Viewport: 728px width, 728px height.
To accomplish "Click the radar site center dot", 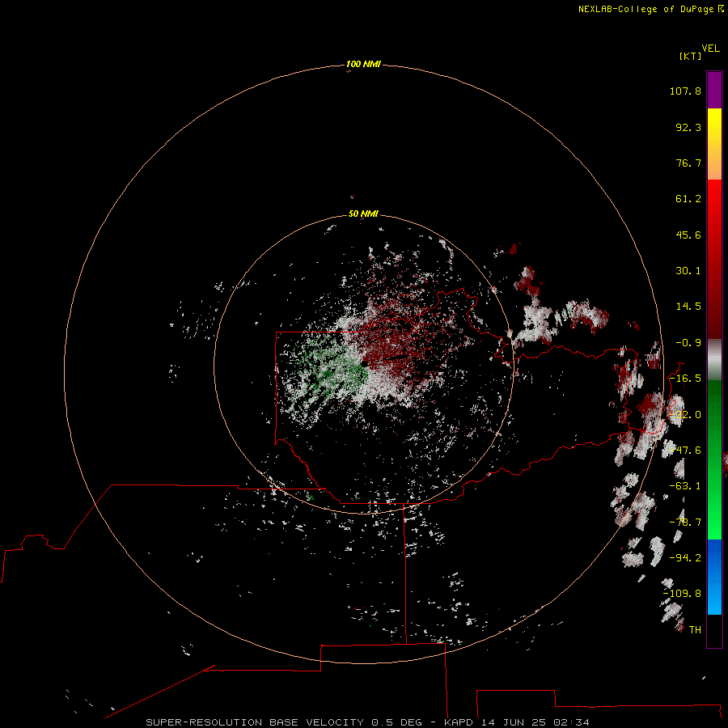I will click(x=365, y=364).
